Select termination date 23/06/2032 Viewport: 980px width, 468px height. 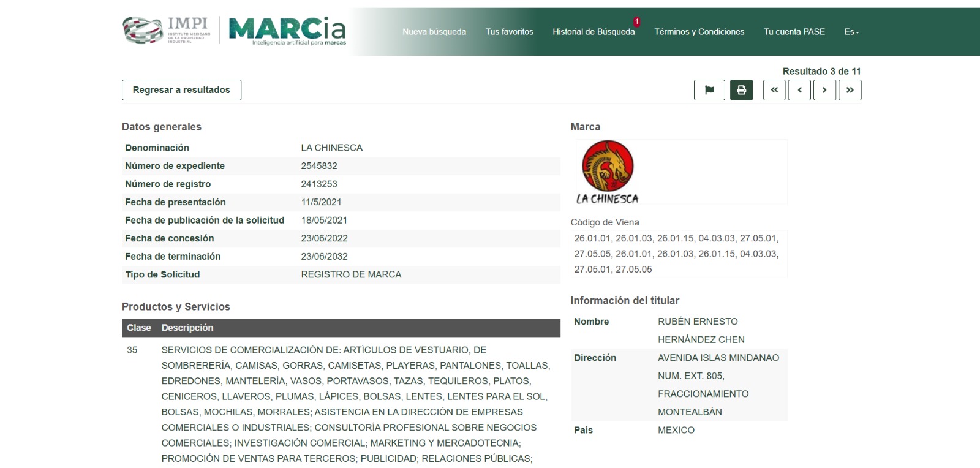coord(324,256)
